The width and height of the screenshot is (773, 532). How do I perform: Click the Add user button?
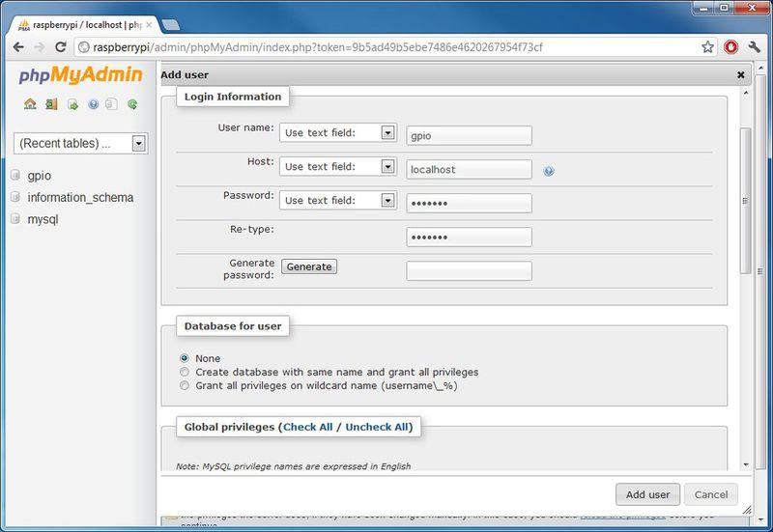click(647, 494)
